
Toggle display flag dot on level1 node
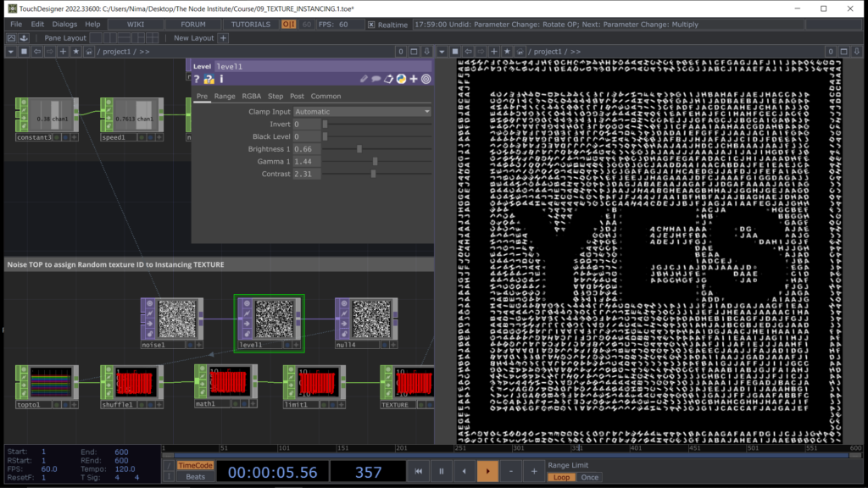point(287,345)
